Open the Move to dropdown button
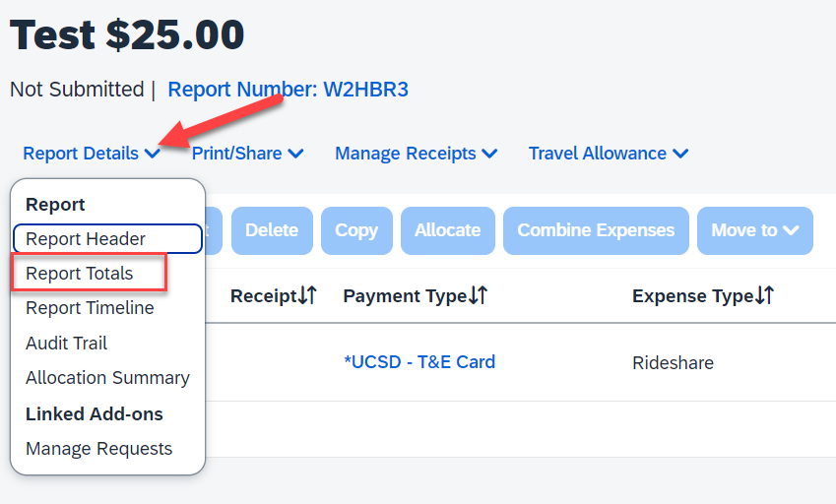 point(754,230)
